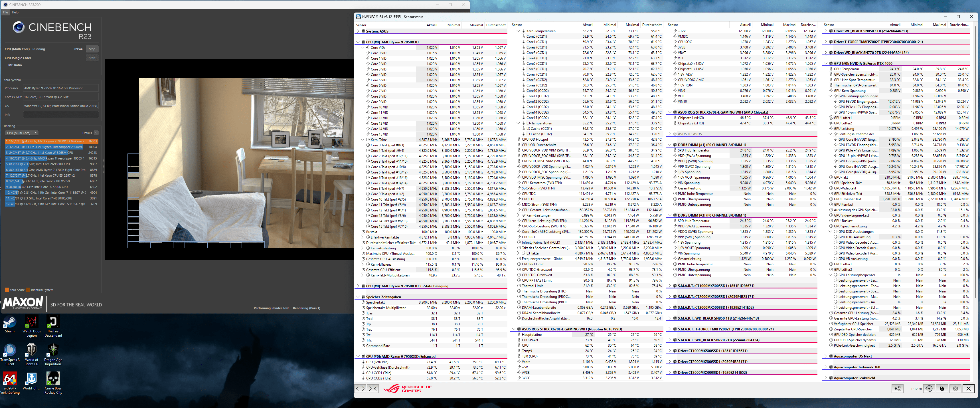The image size is (980, 408).
Task: Open Steam desktop shortcut
Action: point(9,323)
